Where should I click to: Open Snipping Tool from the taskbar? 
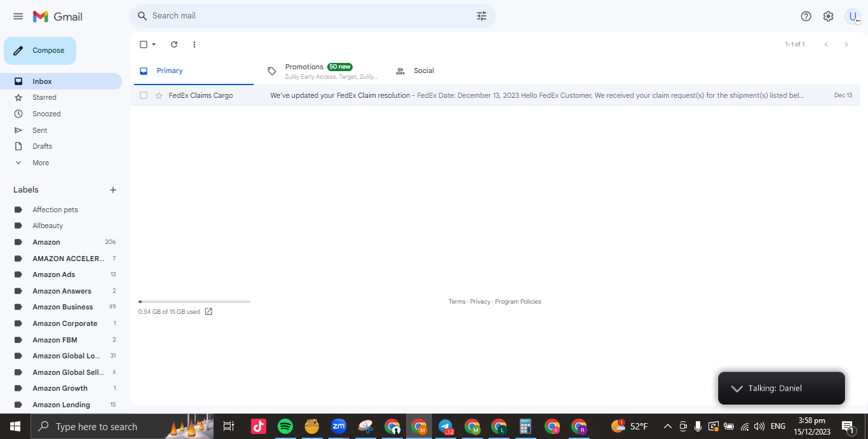pos(365,426)
